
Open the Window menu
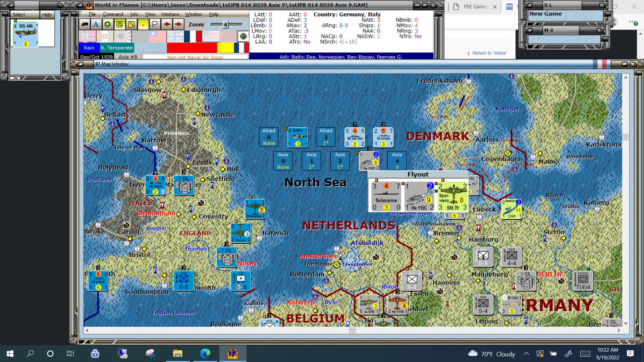[194, 14]
